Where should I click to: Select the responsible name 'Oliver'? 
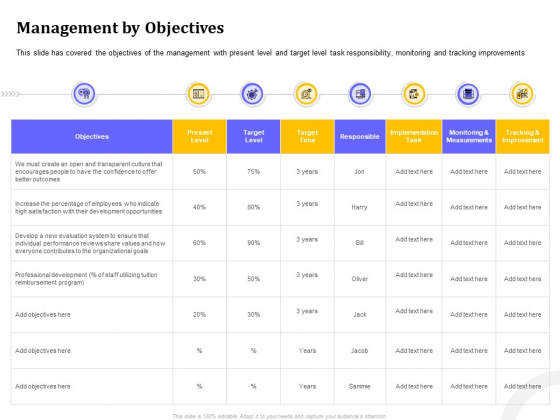360,279
